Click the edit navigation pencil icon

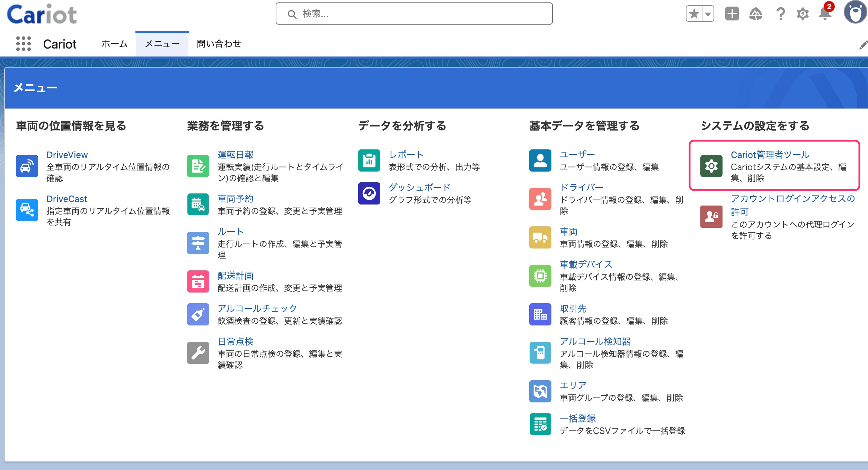point(863,45)
